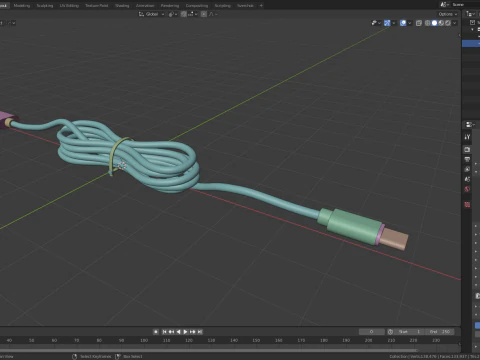Toggle auto keying record button
480x360 pixels.
[156, 332]
